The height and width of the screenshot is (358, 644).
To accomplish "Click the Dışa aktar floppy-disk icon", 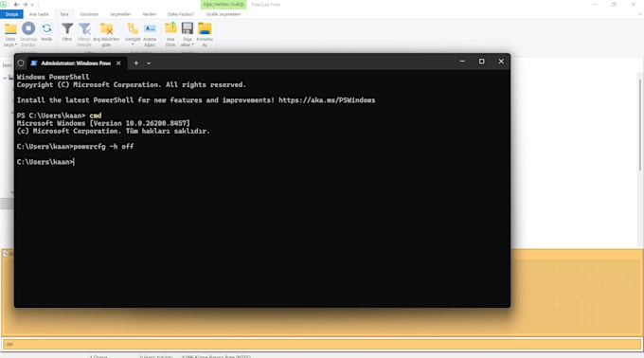I will coord(188,27).
